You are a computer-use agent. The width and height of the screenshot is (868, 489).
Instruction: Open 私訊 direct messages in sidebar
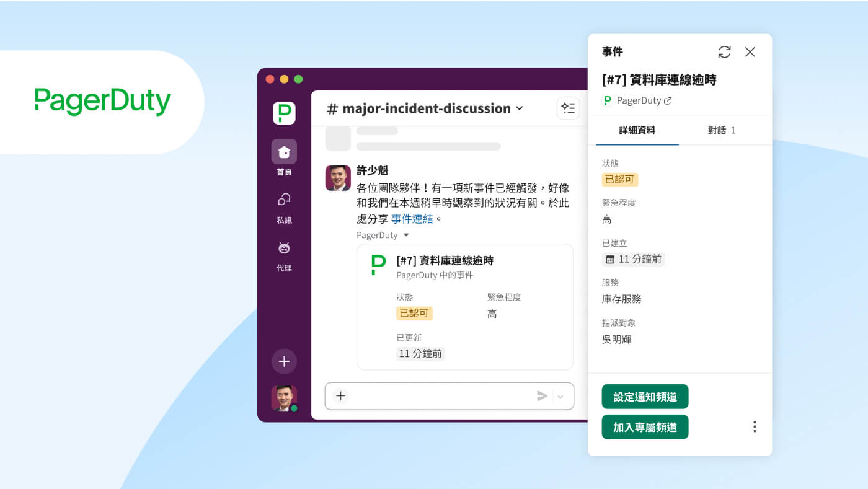[284, 208]
